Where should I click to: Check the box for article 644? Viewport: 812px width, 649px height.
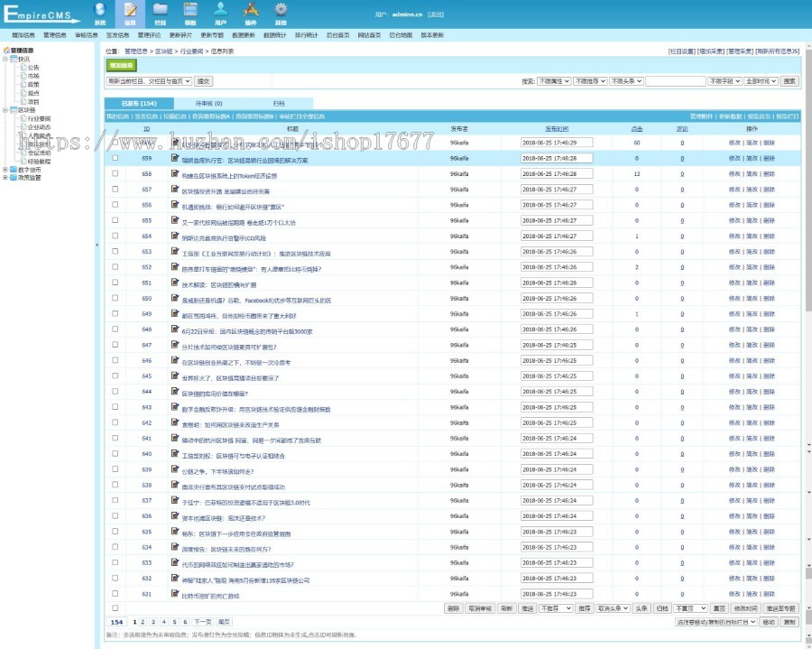point(115,391)
